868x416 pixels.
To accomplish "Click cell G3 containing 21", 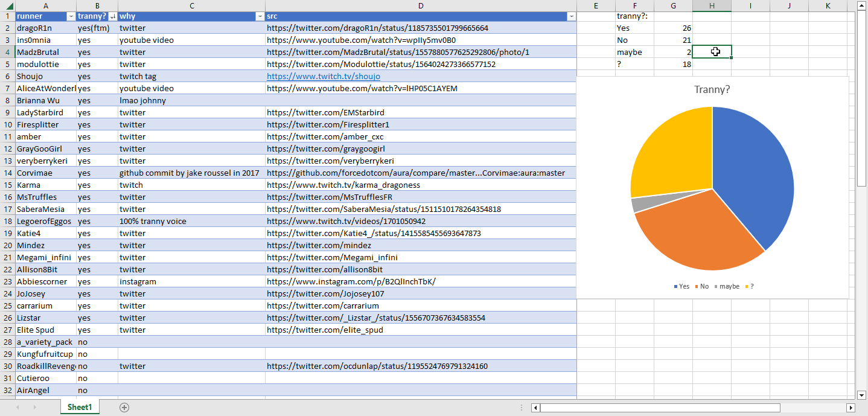I will (673, 40).
